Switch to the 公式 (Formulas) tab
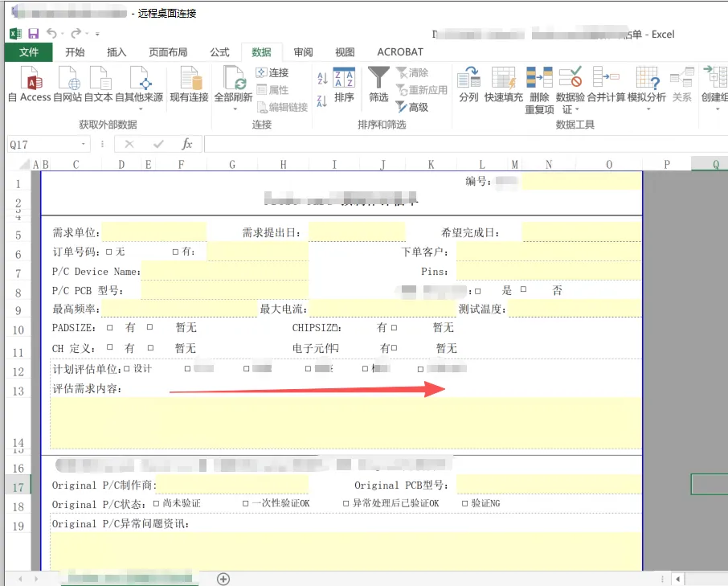Screen dimensions: 728x586 219,52
